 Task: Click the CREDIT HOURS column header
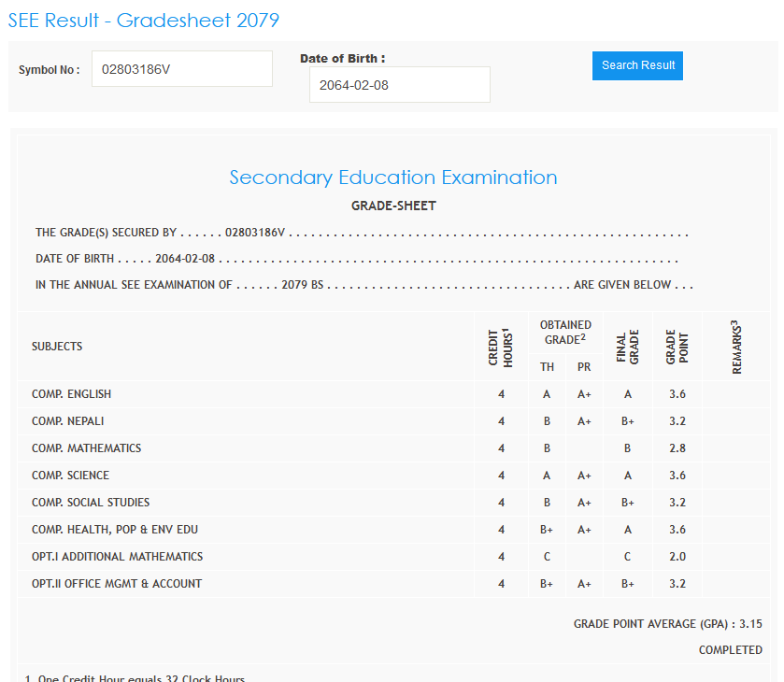click(501, 347)
